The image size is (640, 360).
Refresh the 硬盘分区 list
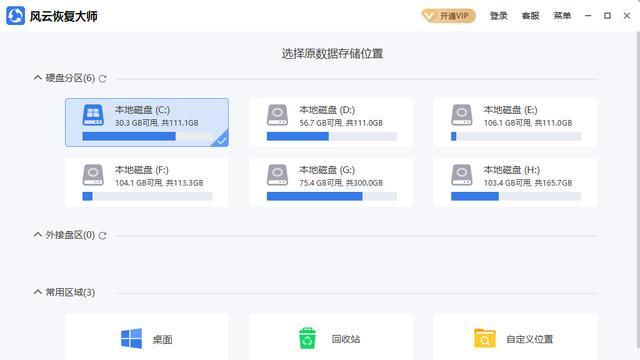tap(102, 79)
